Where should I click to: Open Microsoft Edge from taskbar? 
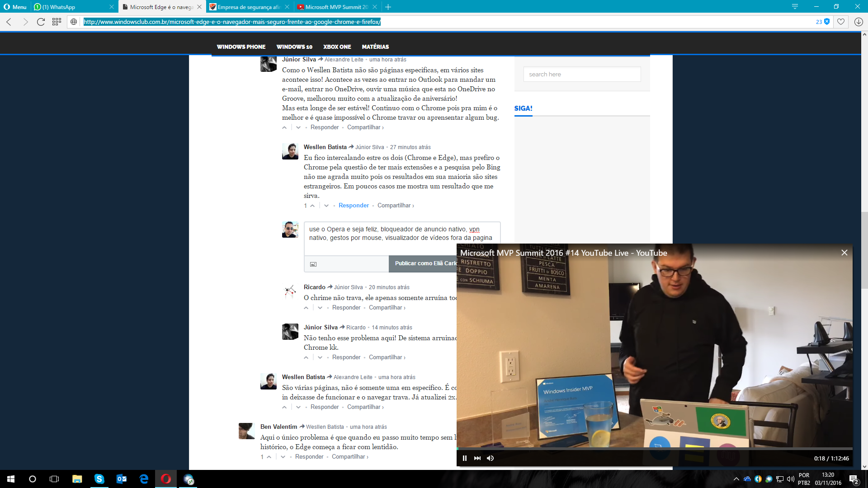[x=144, y=479]
